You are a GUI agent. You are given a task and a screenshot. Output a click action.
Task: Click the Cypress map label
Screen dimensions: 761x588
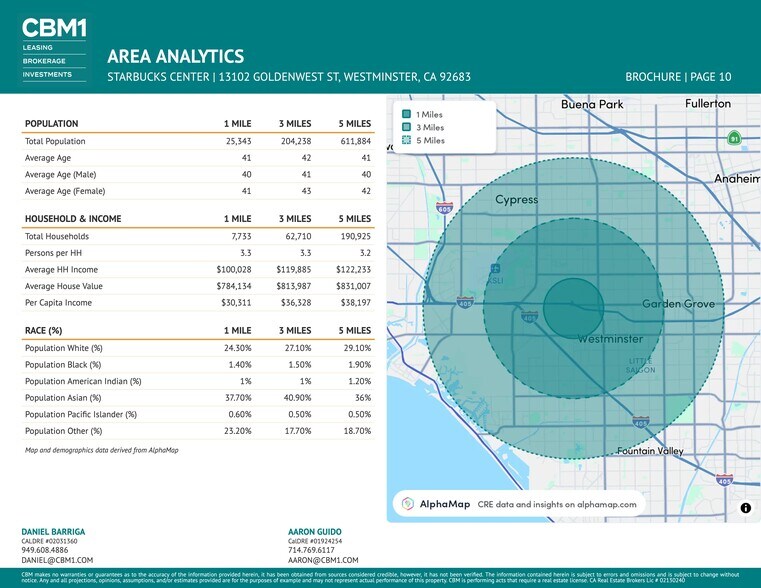point(516,199)
